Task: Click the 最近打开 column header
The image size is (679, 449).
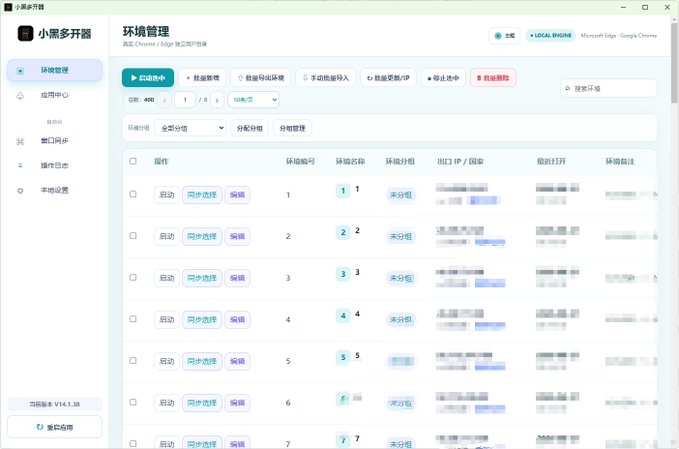Action: [x=551, y=162]
